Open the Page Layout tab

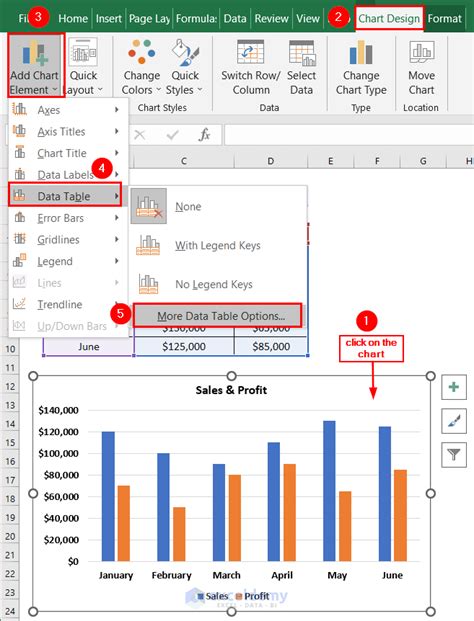(x=149, y=18)
